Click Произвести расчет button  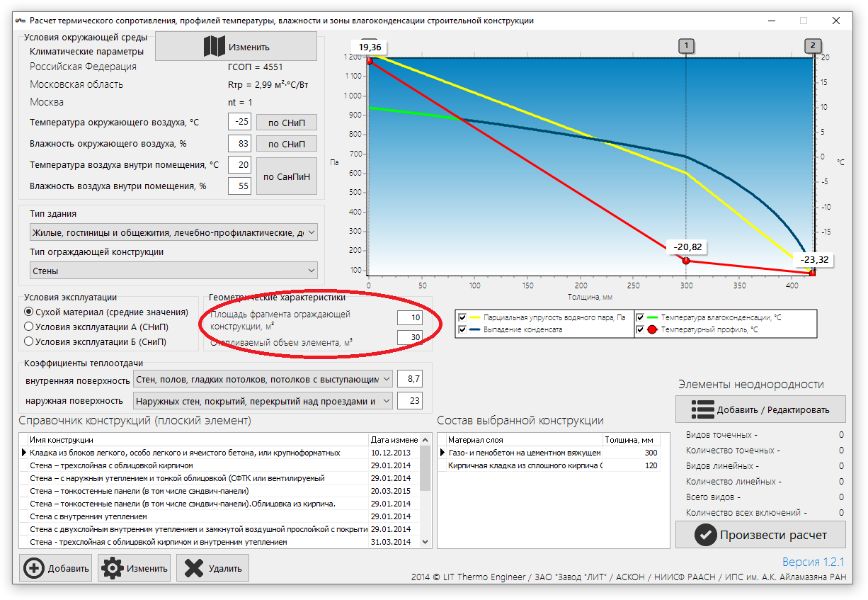760,535
